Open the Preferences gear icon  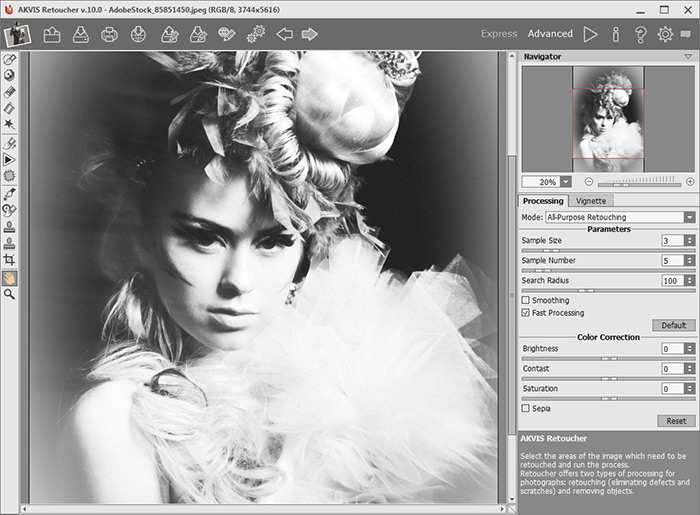665,34
